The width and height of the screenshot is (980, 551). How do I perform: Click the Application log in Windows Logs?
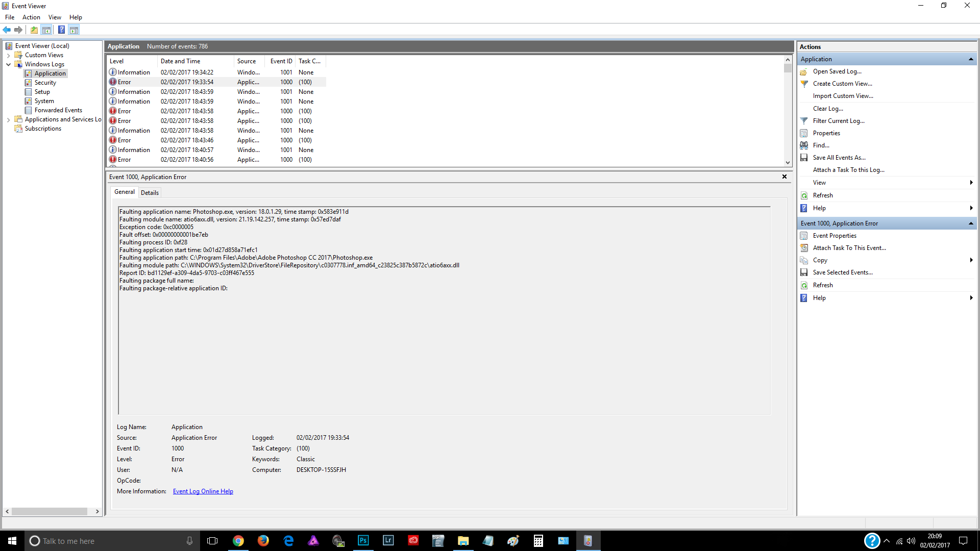(50, 72)
